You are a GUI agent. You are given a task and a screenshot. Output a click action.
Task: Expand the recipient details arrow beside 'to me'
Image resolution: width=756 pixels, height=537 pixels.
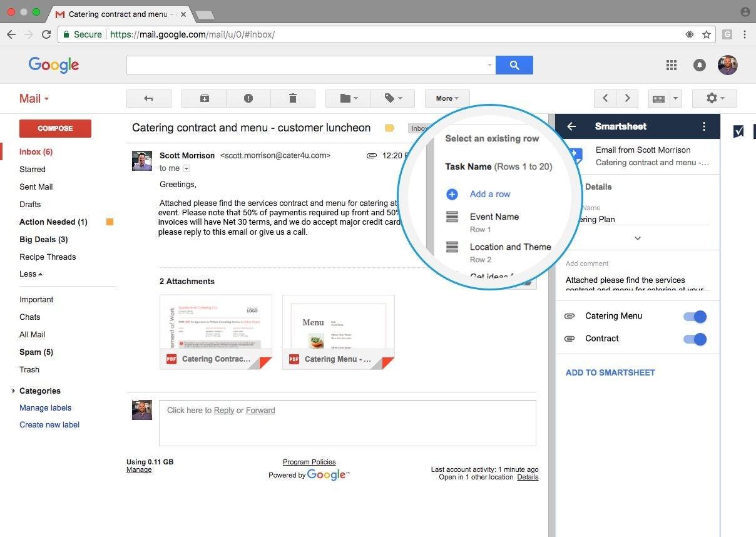pyautogui.click(x=186, y=168)
